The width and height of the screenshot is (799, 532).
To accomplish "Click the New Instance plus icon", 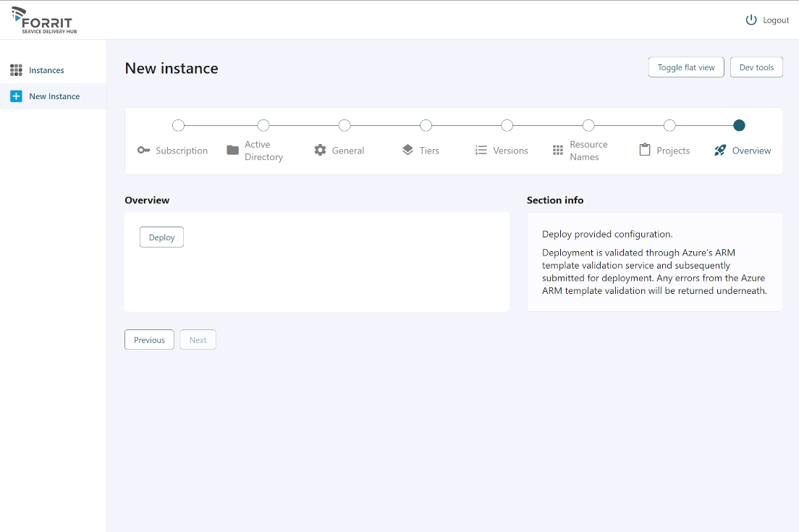I will [16, 96].
